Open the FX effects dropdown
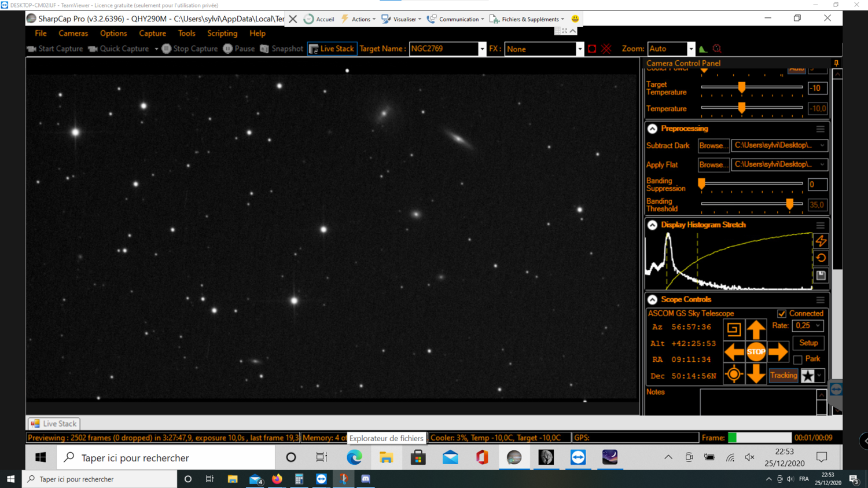This screenshot has height=488, width=868. tap(580, 49)
